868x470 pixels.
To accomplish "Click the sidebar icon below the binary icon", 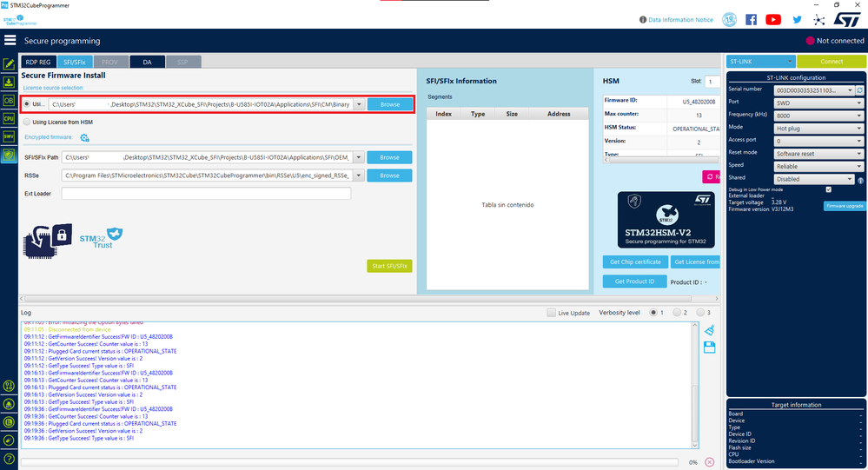I will 9,404.
